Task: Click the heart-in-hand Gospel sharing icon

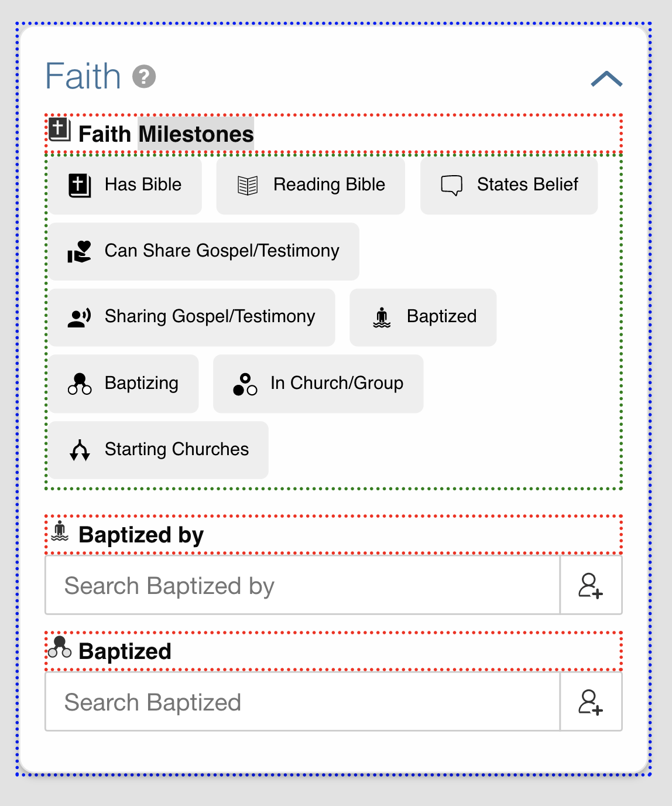Action: point(79,251)
